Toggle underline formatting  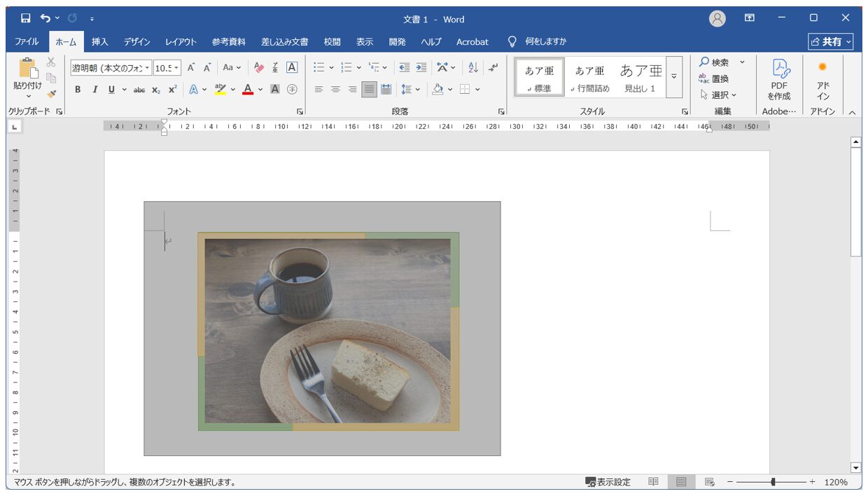[x=111, y=89]
